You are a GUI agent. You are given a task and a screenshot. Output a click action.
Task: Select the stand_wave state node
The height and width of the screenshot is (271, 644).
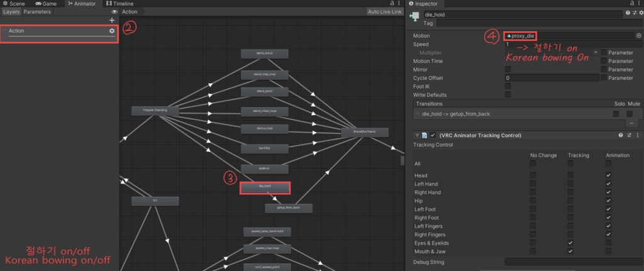(265, 54)
